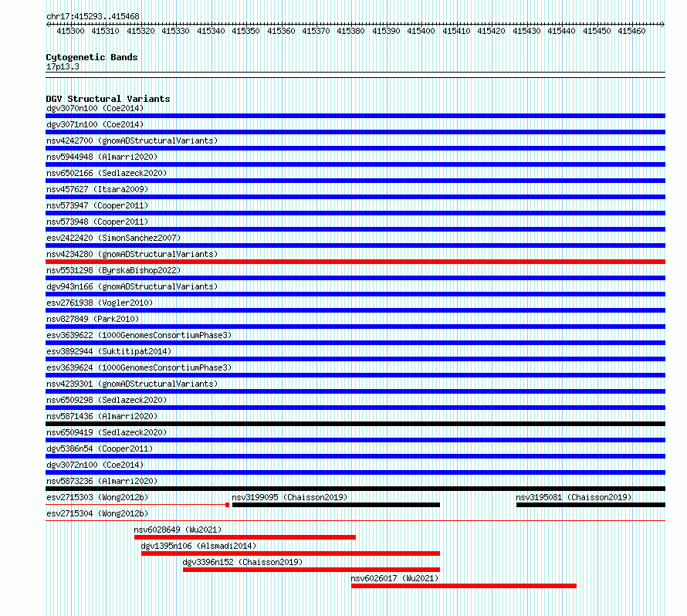Click ruler position 415350
Image resolution: width=687 pixels, height=616 pixels.
pos(245,31)
